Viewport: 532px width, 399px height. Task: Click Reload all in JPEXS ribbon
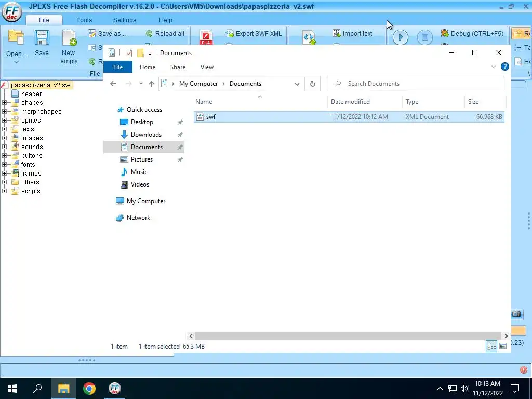coord(165,34)
